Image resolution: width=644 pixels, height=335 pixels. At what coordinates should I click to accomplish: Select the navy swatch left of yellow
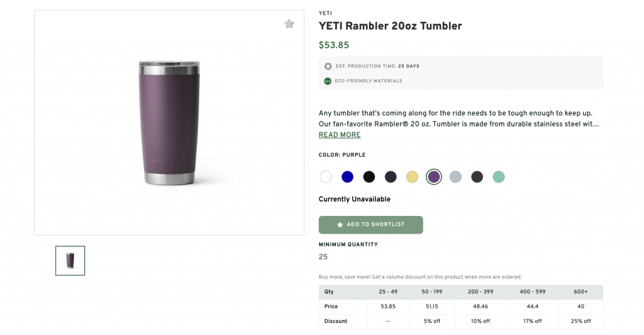point(391,177)
